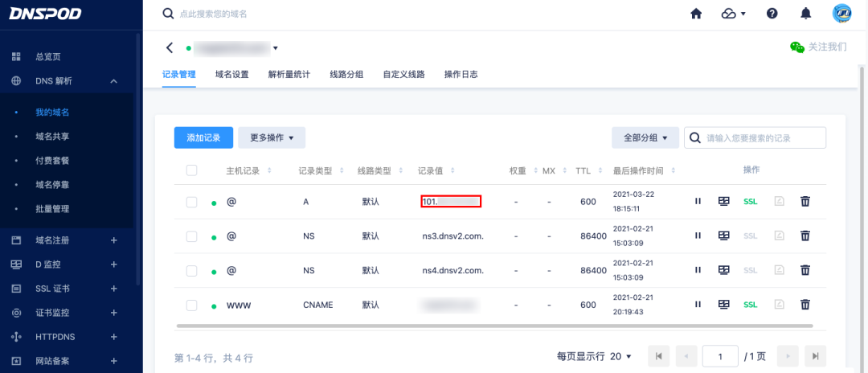Click the back arrow beside domain name

tap(170, 47)
